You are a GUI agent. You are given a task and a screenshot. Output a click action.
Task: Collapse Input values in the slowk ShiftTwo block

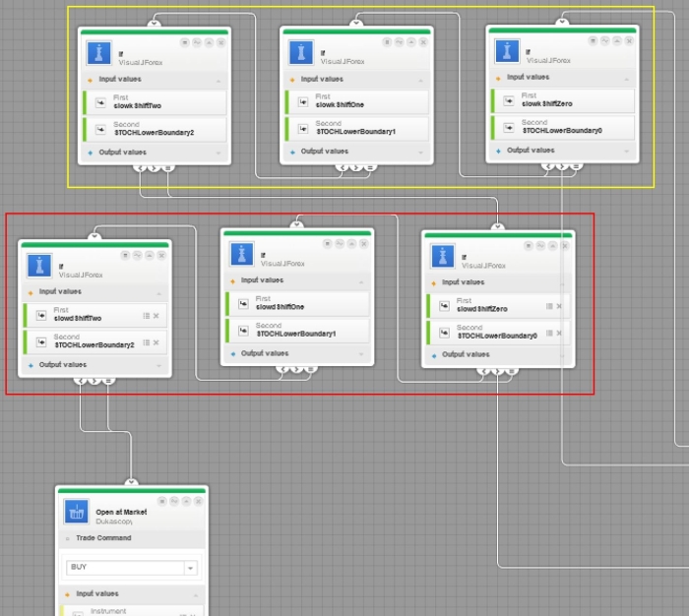pos(219,82)
